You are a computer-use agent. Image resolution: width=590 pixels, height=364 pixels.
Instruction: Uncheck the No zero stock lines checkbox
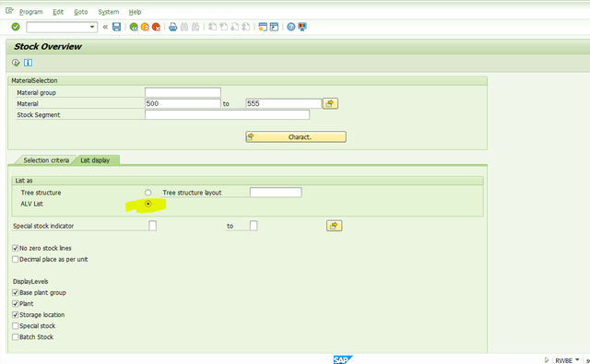pos(16,248)
